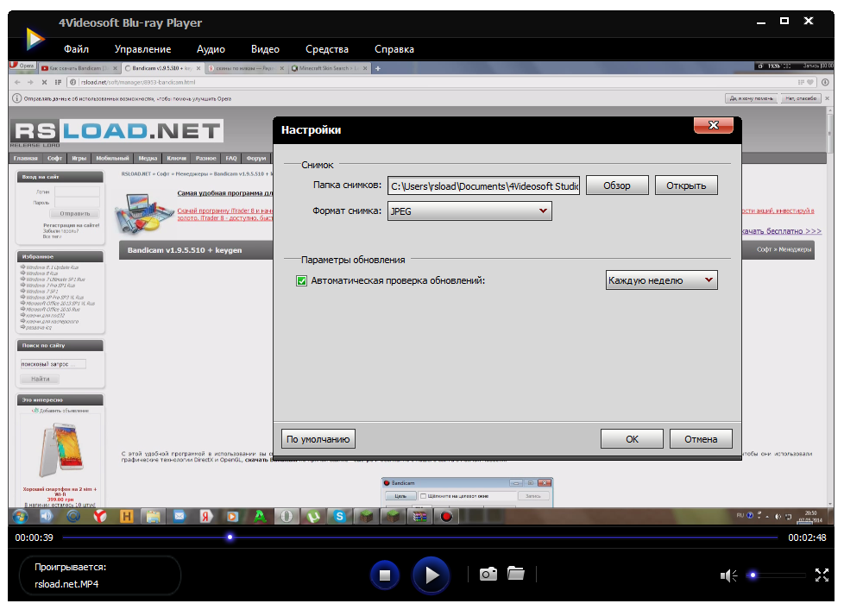Click the Главная tab on the rsload site

(x=25, y=158)
